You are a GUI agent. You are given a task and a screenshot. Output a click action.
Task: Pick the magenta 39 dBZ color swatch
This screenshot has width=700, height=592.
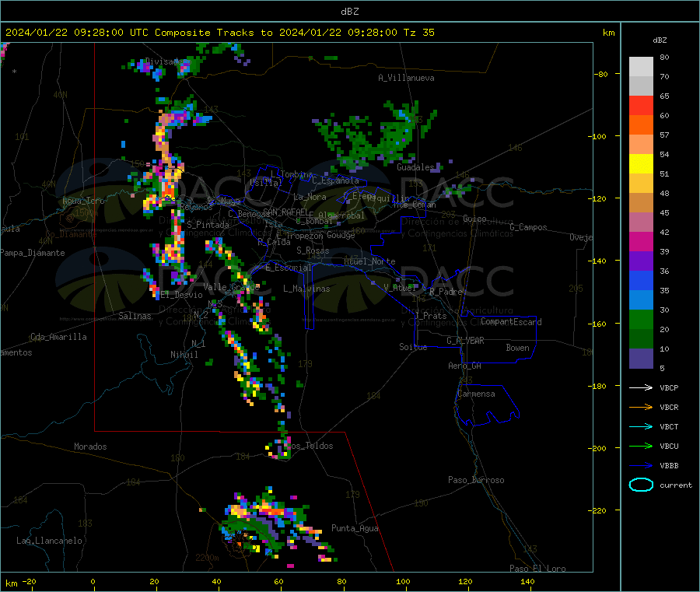pyautogui.click(x=641, y=241)
